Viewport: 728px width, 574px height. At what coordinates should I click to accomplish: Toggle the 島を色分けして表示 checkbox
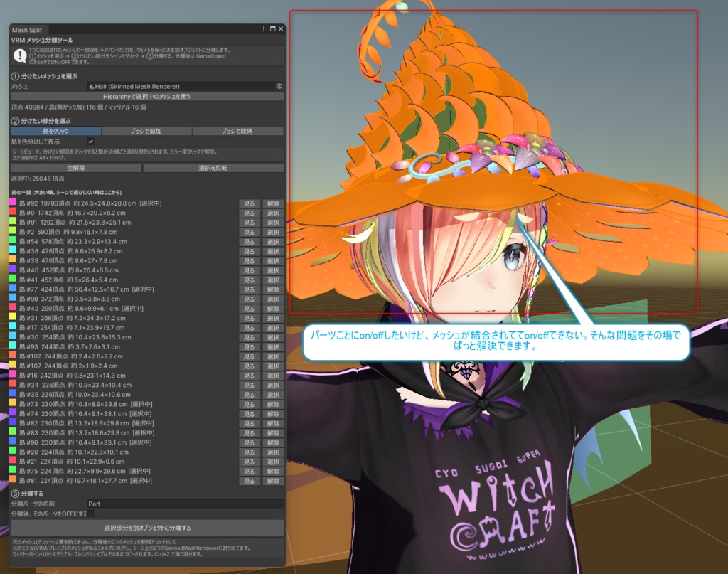pos(90,141)
